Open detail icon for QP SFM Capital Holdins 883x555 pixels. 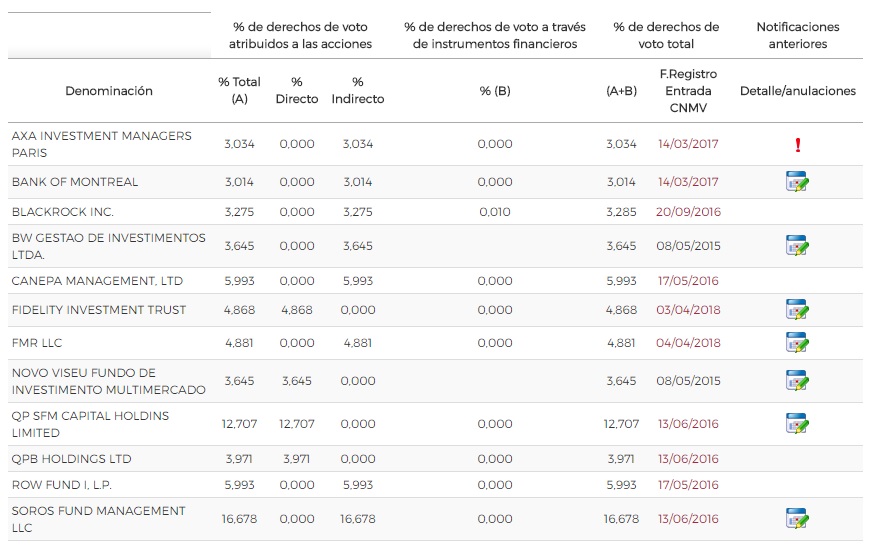pos(797,424)
